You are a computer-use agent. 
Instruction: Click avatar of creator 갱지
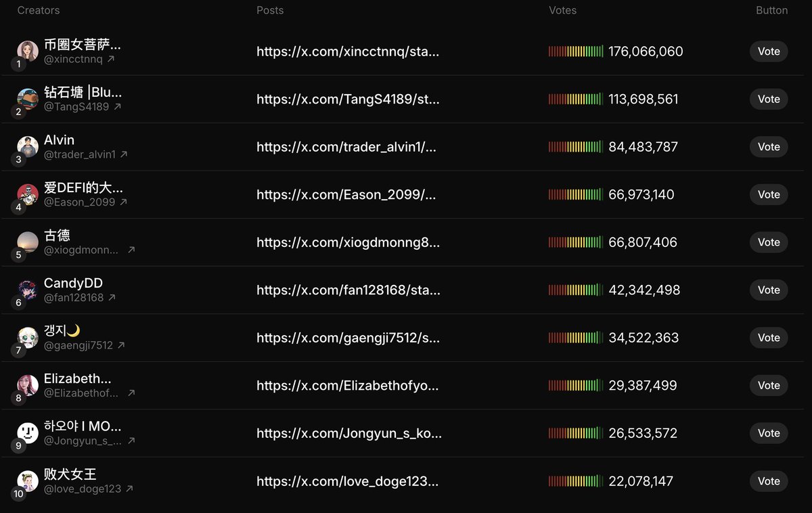pyautogui.click(x=28, y=337)
